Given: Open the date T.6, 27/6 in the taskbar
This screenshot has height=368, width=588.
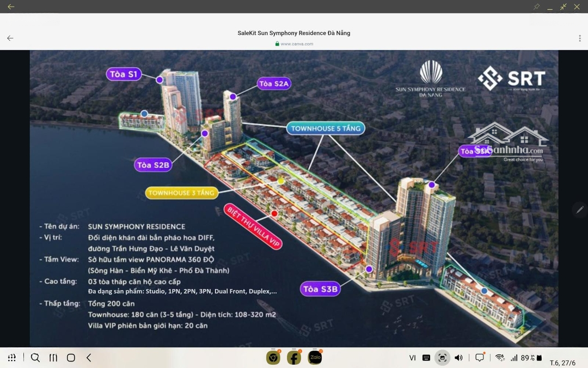Looking at the screenshot, I should (x=562, y=363).
